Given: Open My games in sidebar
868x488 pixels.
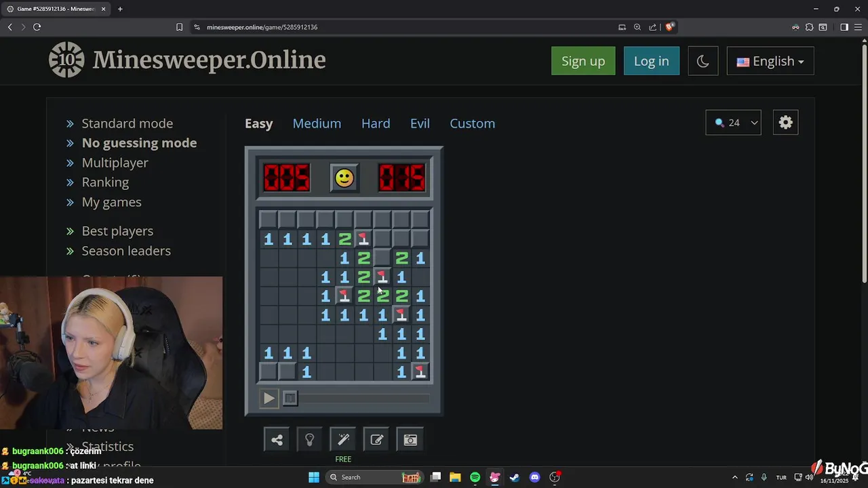Looking at the screenshot, I should (112, 202).
